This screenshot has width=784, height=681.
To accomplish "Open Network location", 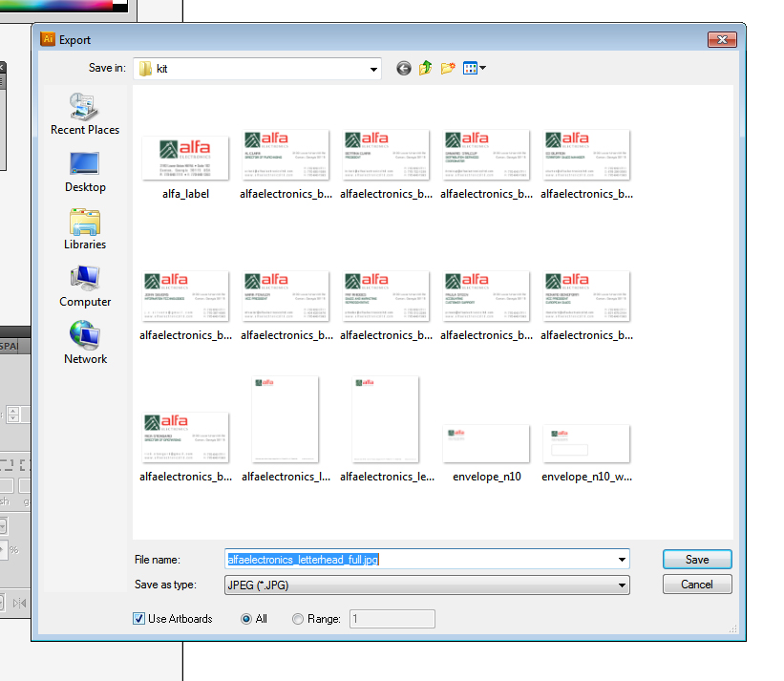I will [x=85, y=344].
